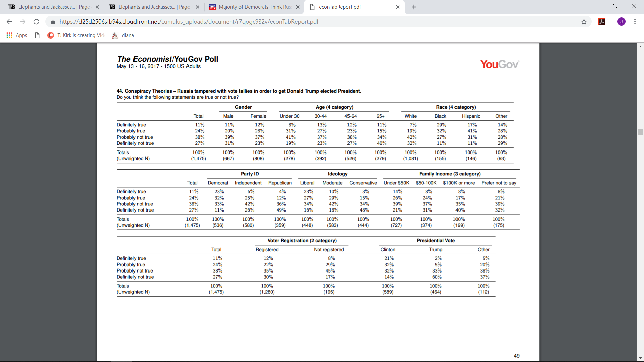Image resolution: width=644 pixels, height=362 pixels.
Task: Click the browser forward arrow
Action: (x=23, y=22)
